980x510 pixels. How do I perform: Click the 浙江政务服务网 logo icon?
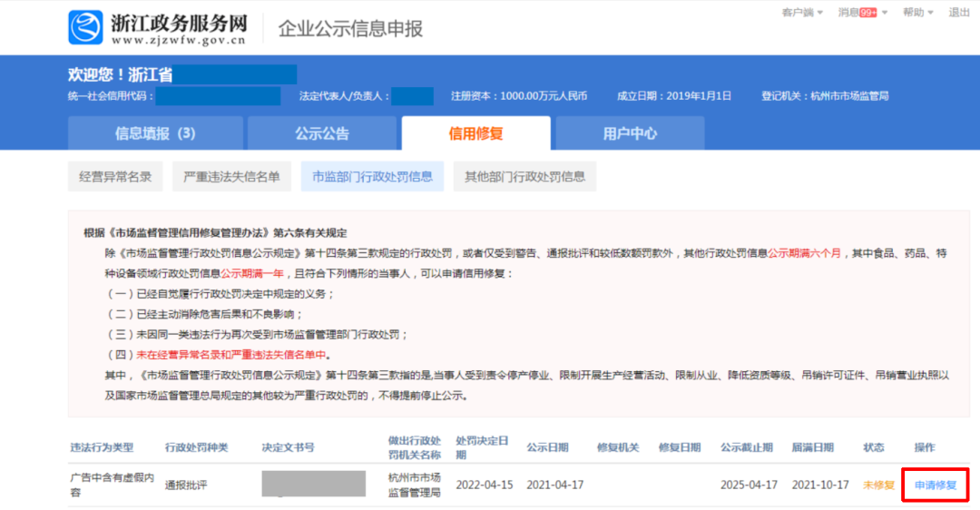pyautogui.click(x=85, y=27)
